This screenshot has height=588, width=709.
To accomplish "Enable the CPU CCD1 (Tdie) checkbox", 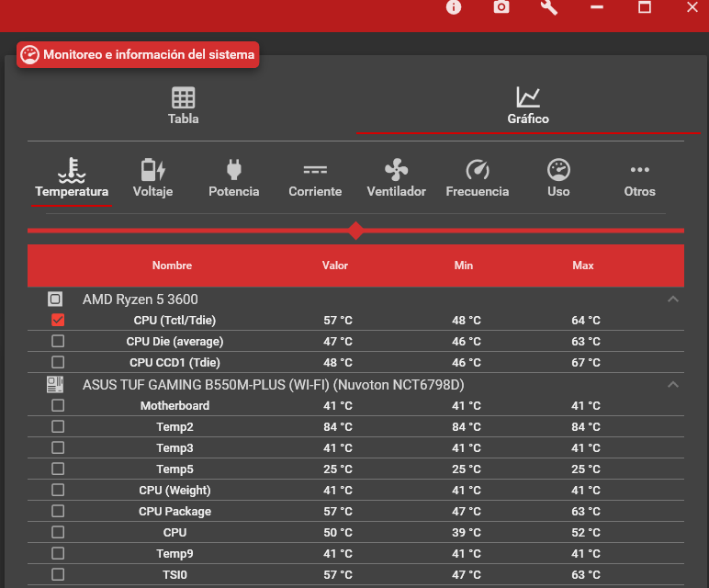I will [58, 362].
